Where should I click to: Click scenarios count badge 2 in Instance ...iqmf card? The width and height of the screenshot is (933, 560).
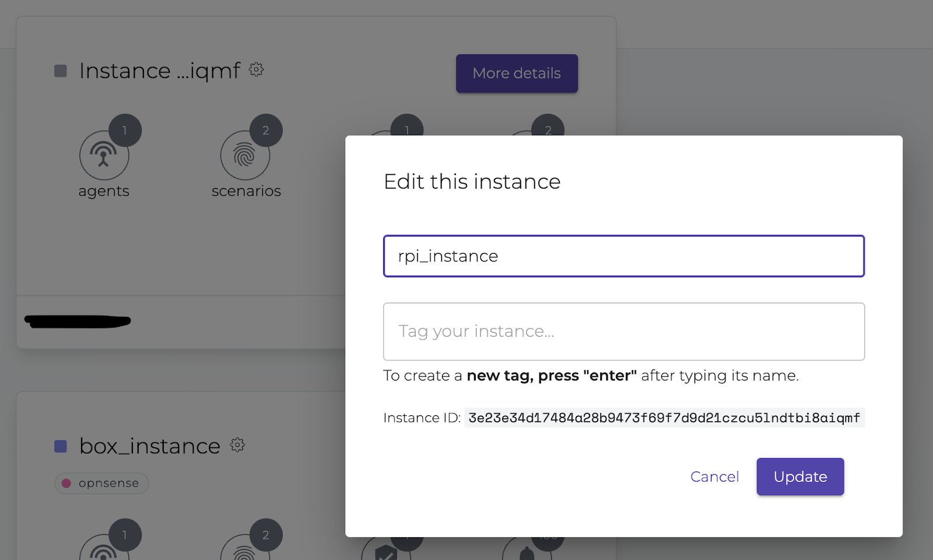click(266, 131)
